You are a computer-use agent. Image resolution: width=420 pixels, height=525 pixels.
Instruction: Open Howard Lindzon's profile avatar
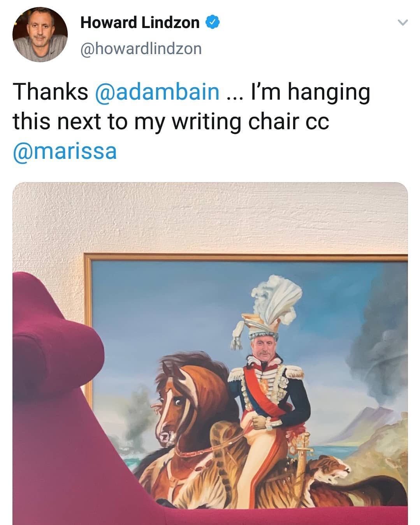coord(40,34)
